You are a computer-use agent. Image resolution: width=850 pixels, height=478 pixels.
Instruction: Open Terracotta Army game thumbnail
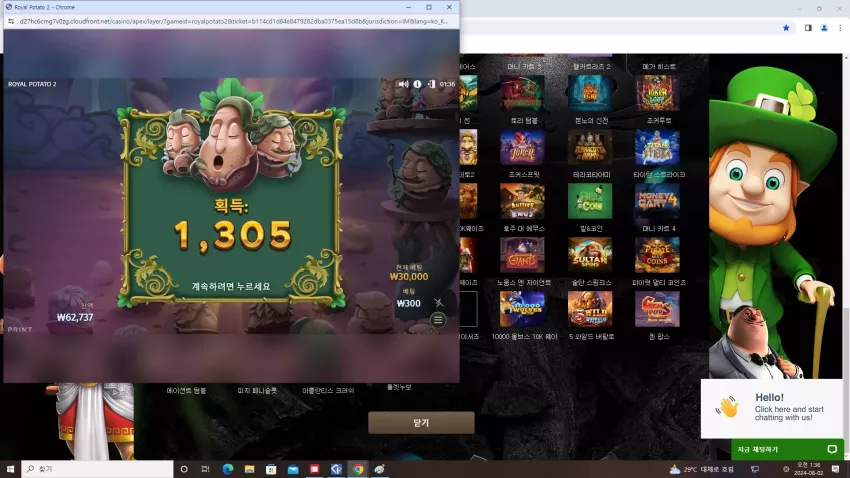(x=590, y=147)
